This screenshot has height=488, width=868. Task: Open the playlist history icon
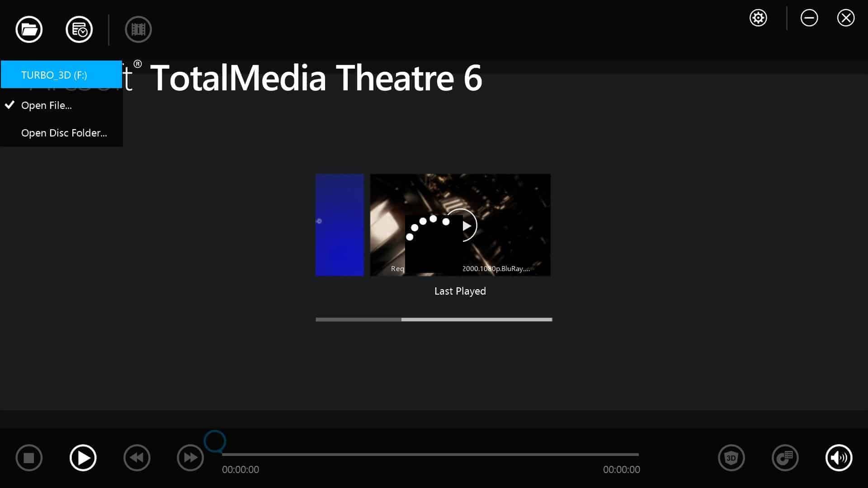(79, 29)
